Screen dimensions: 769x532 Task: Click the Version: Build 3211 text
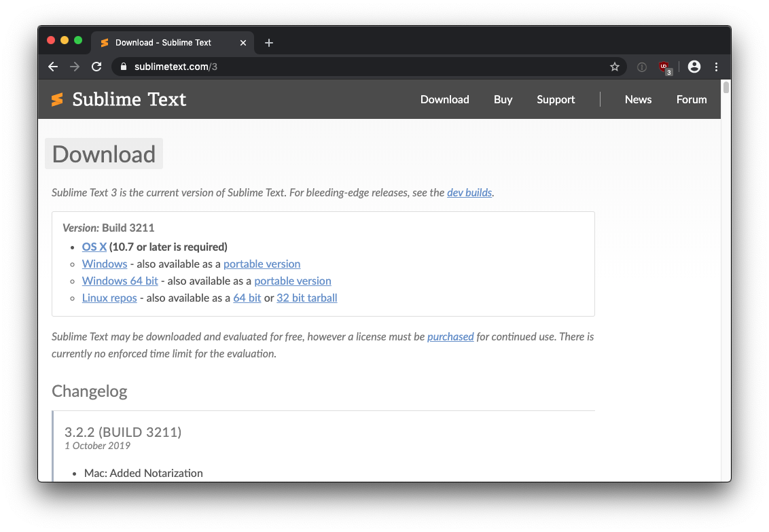pos(109,228)
